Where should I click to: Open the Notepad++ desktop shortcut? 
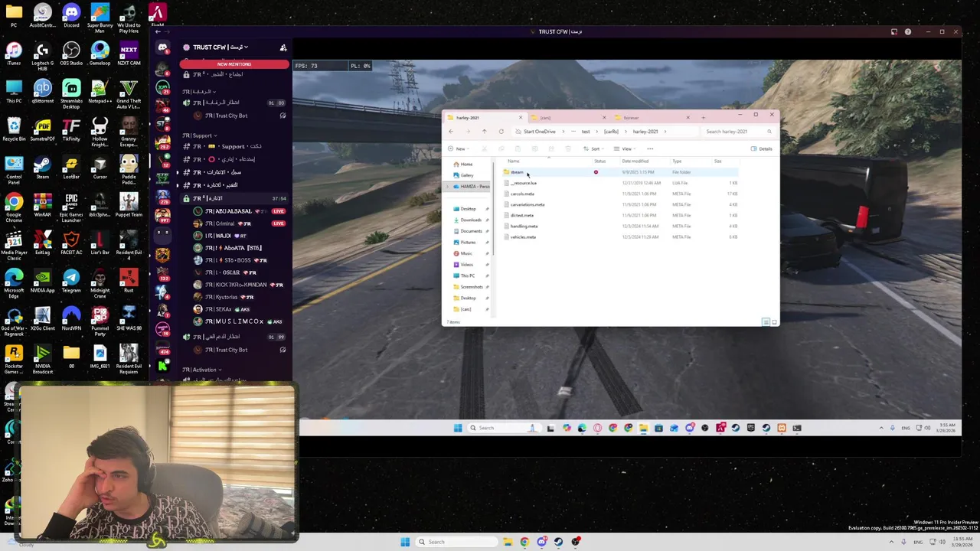click(x=100, y=91)
